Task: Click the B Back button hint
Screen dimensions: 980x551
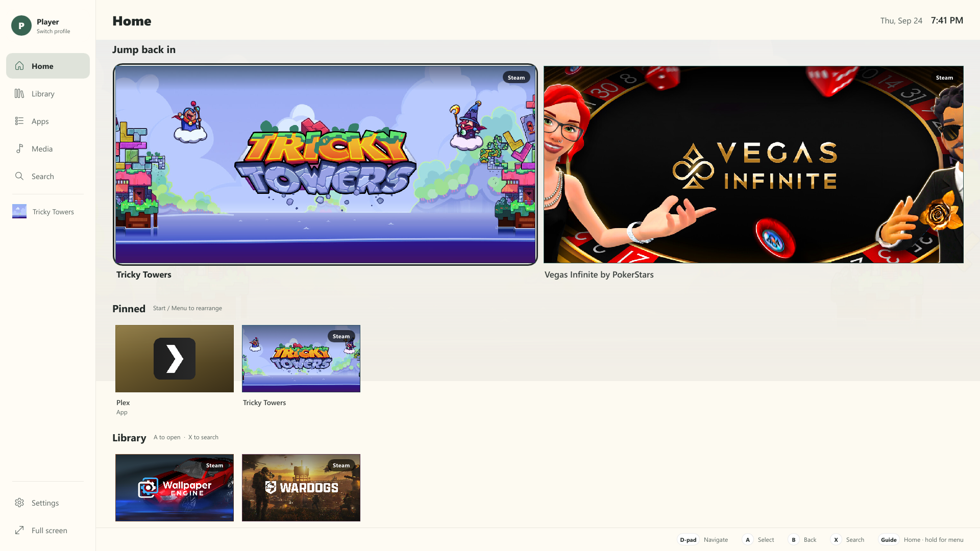Action: (794, 540)
